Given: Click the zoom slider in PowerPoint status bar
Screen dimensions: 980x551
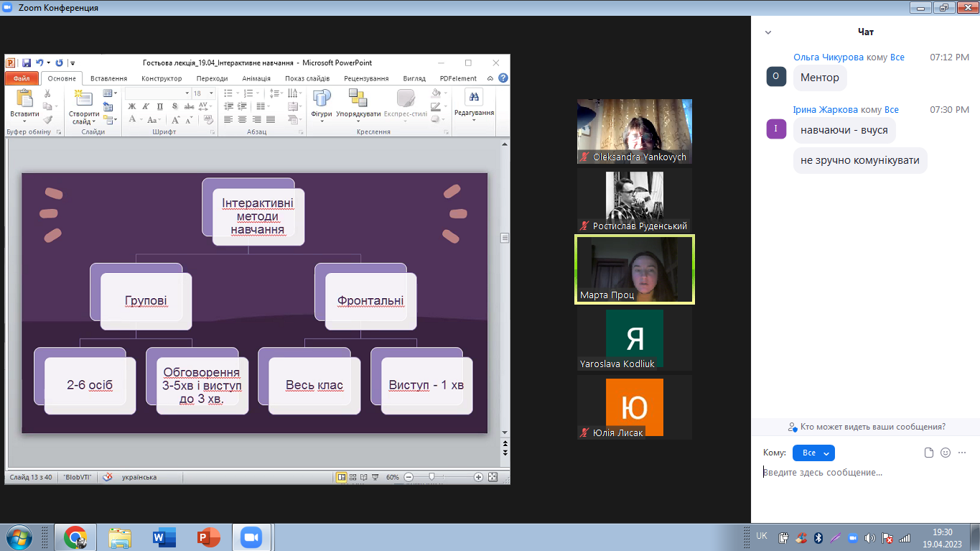Looking at the screenshot, I should [x=431, y=477].
